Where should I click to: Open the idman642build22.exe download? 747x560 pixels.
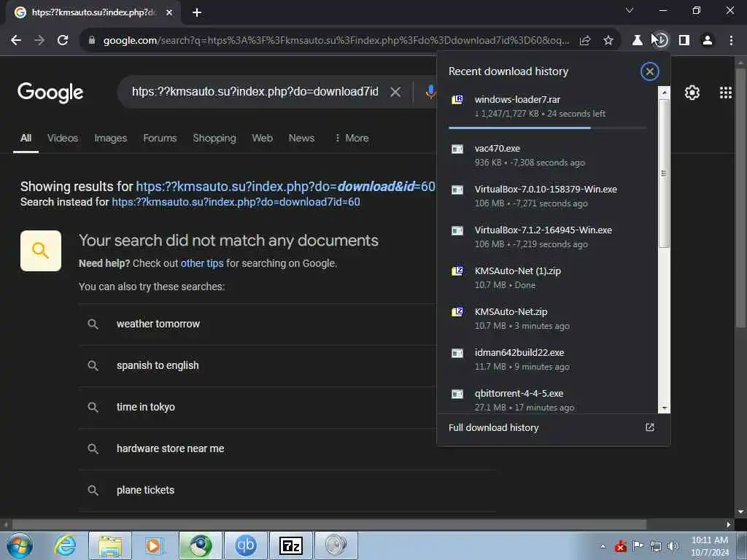(547, 360)
